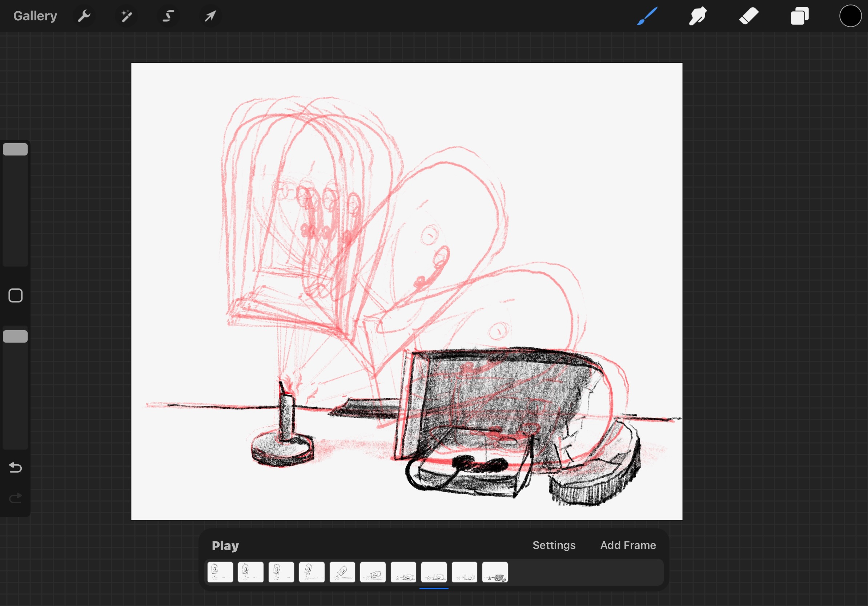Screen dimensions: 868x606
Task: Open the Layers panel
Action: 799,16
